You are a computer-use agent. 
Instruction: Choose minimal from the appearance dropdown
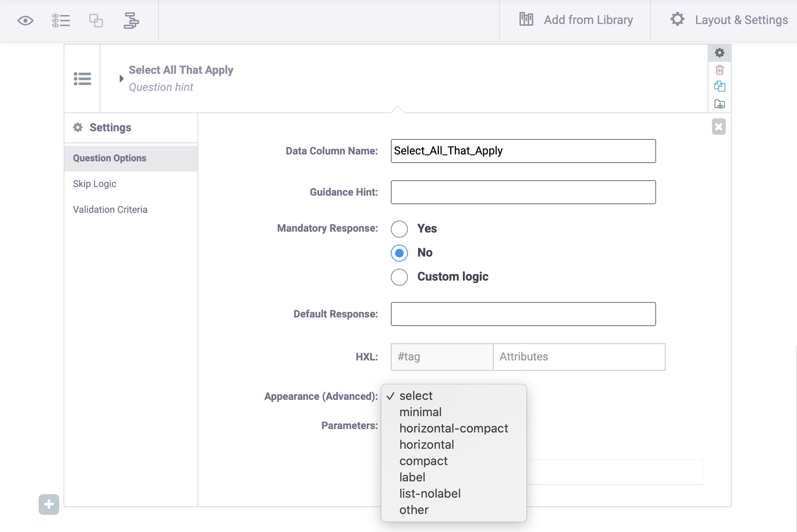tap(420, 412)
